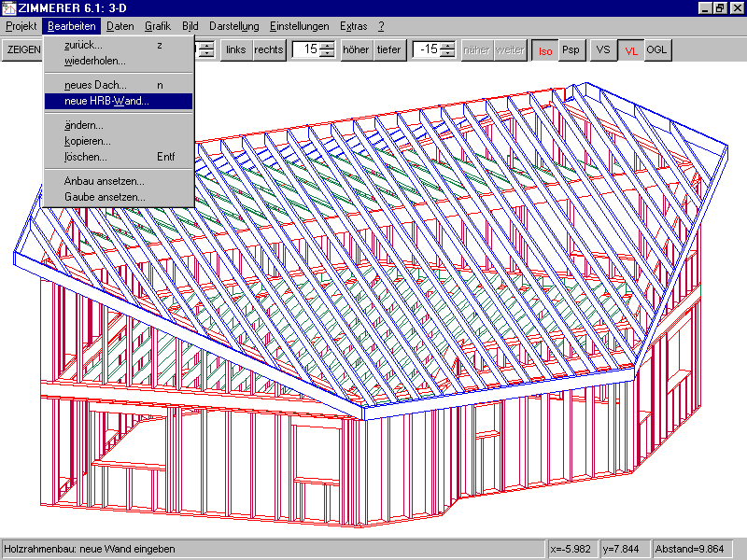Switch to Iso isometric view
747x560 pixels.
(x=544, y=49)
